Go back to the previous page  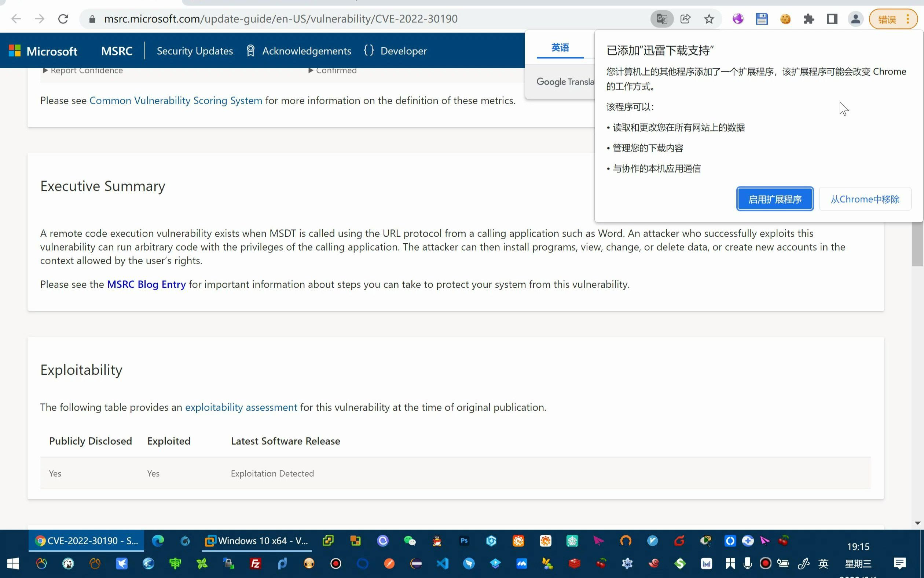point(16,19)
